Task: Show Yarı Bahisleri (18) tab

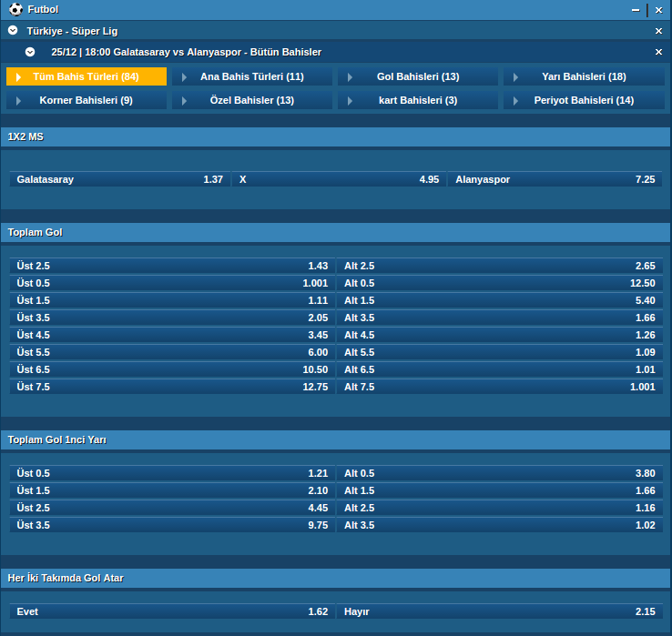Action: click(584, 76)
